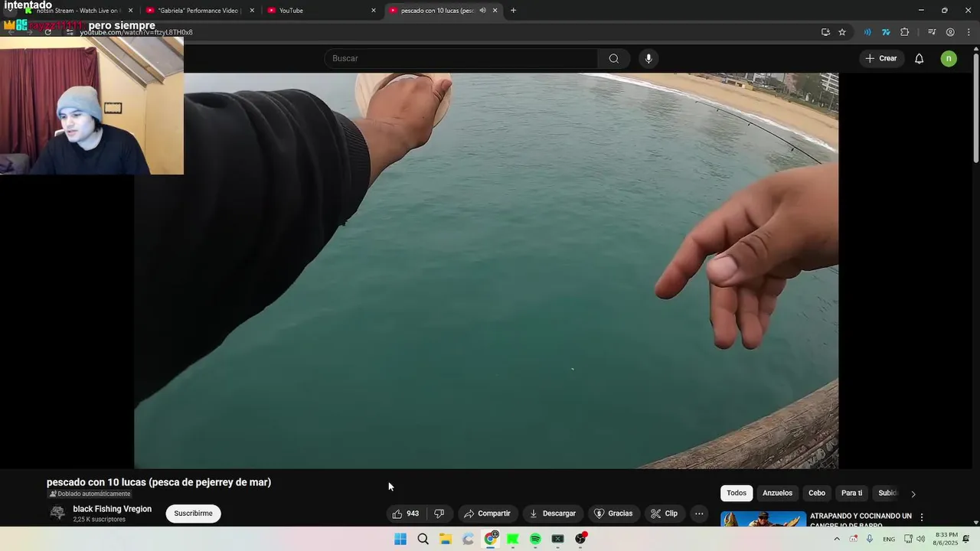
Task: Open File Explorer from taskbar
Action: [446, 539]
